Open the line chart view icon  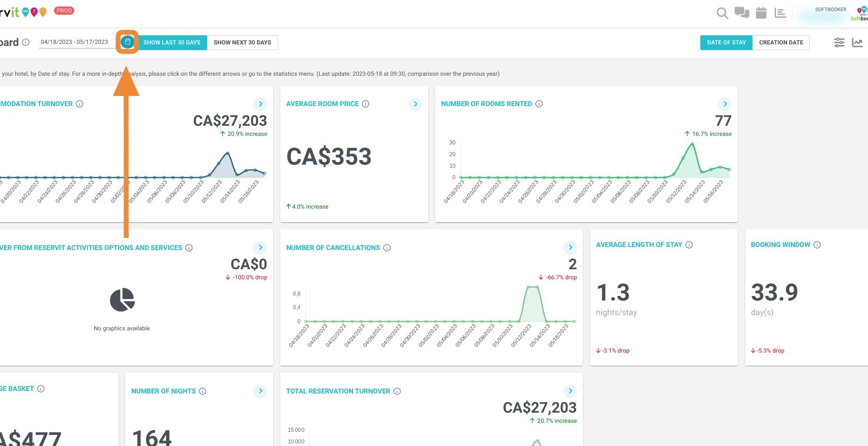tap(857, 42)
